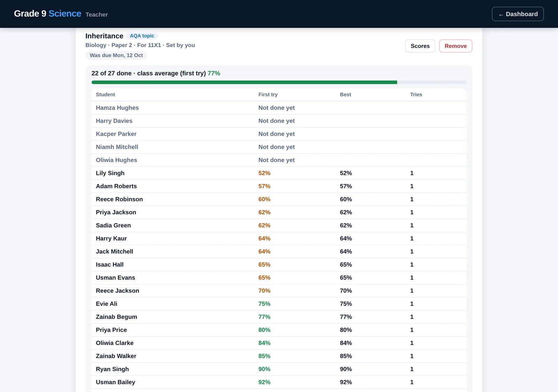Image resolution: width=558 pixels, height=392 pixels.
Task: Select student Isaac Hall
Action: pos(110,265)
